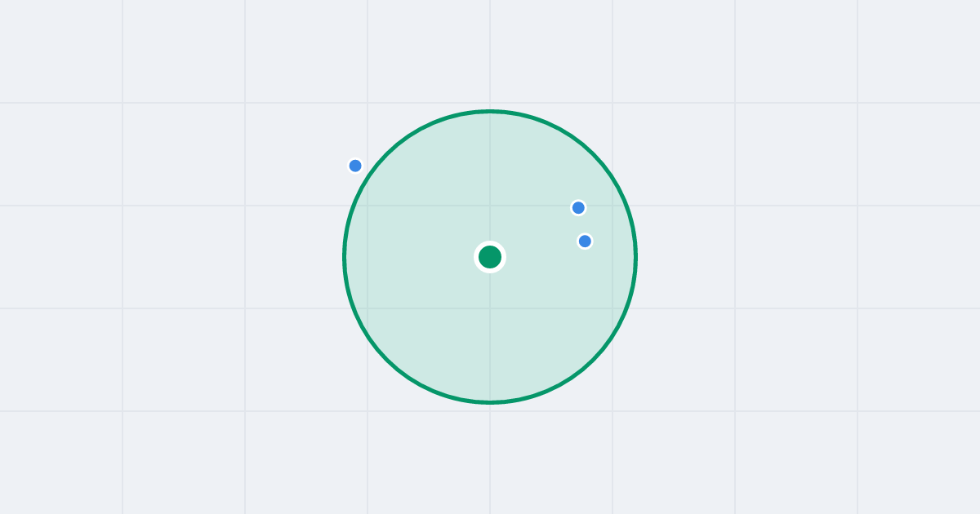
Task: Click the shaded area between the two inner blue markers
Action: pyautogui.click(x=581, y=224)
